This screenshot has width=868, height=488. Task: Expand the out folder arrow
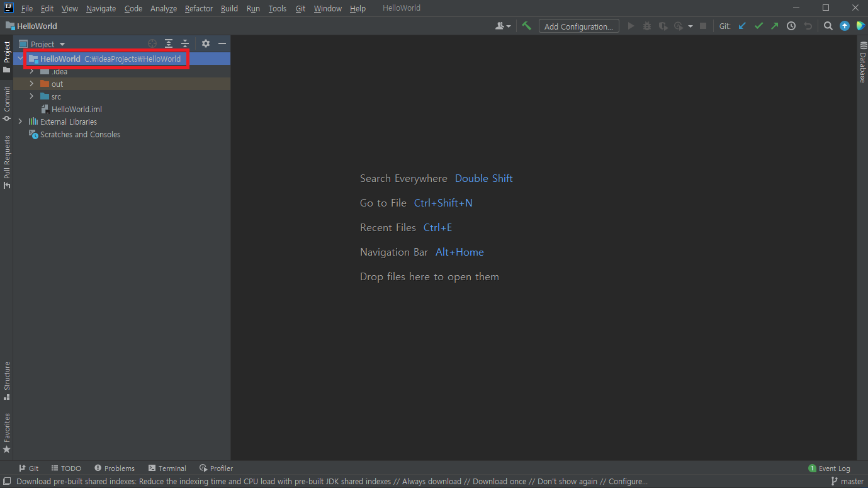point(31,84)
